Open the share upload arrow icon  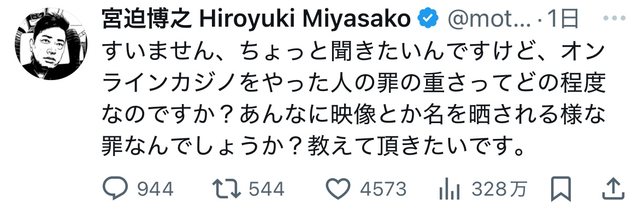[612, 189]
